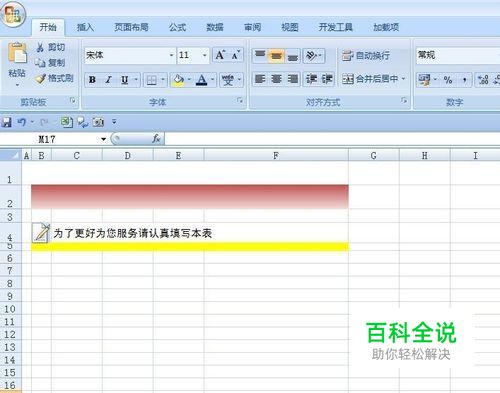Decrease indent in alignment group
This screenshot has width=500, height=393.
pyautogui.click(x=311, y=79)
